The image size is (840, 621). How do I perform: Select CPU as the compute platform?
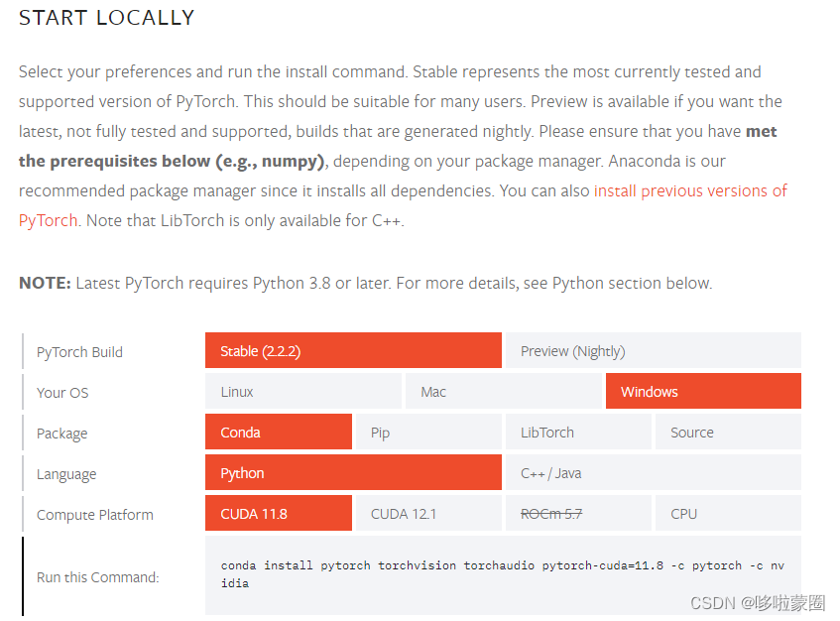[x=728, y=513]
